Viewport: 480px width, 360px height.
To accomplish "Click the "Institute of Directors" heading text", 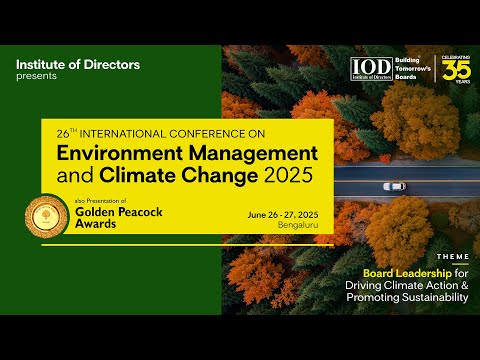I will click(x=78, y=64).
